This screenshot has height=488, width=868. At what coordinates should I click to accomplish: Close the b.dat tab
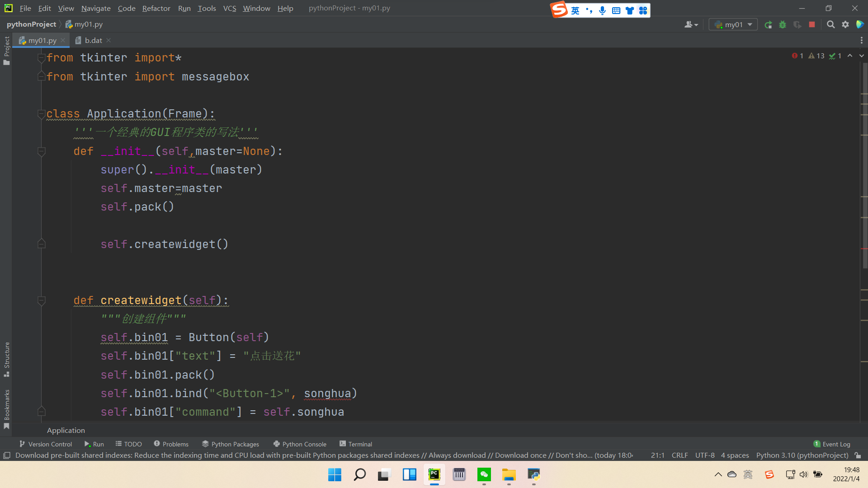click(x=108, y=40)
